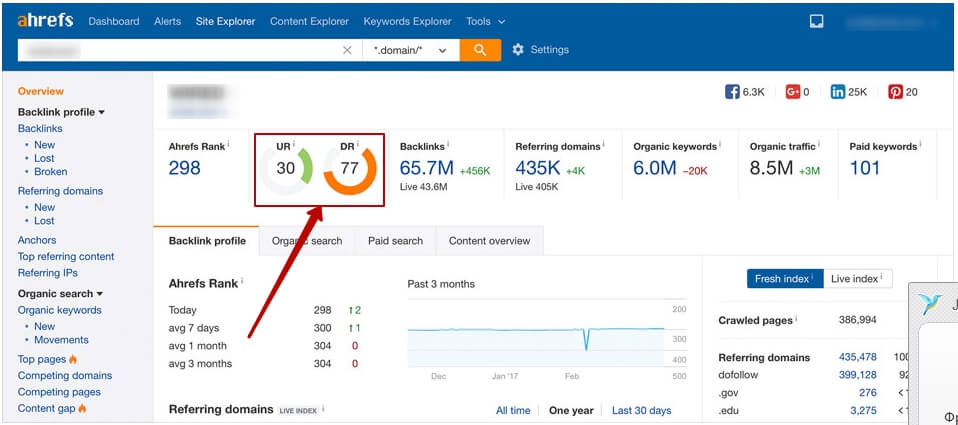Open Top referring content in sidebar
Image resolution: width=958 pixels, height=425 pixels.
click(x=66, y=257)
